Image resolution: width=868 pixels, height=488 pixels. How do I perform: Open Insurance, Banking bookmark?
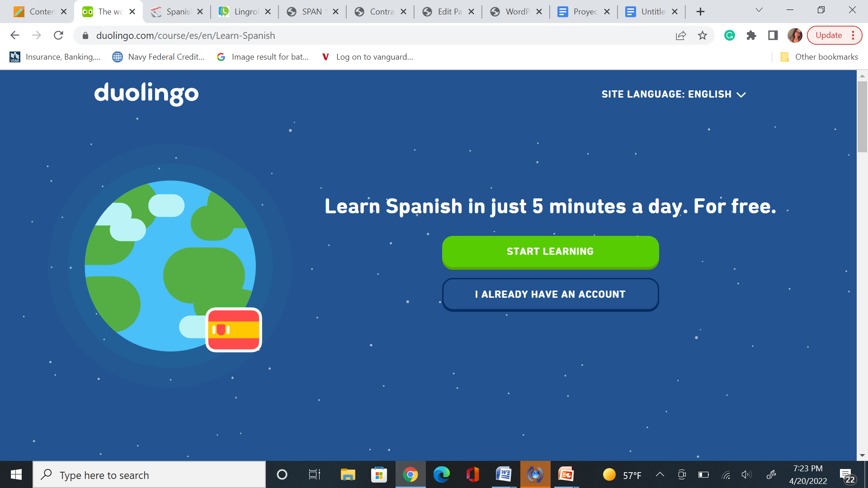pos(55,57)
